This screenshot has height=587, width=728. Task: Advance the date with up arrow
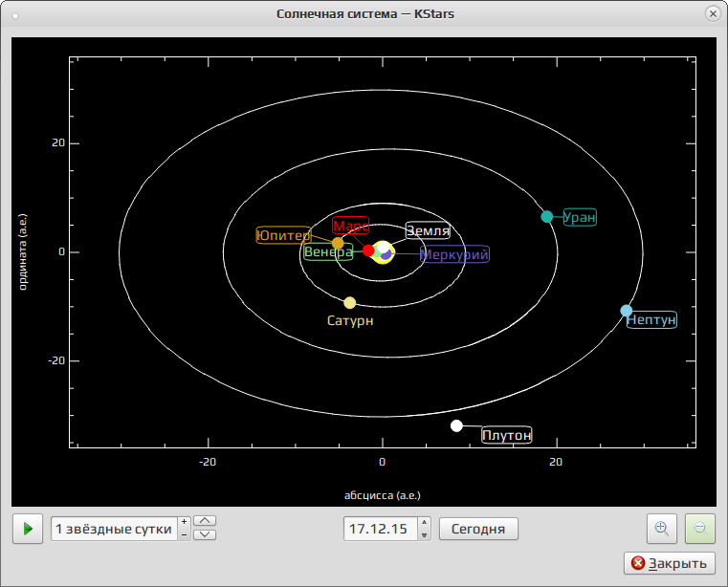pyautogui.click(x=424, y=523)
